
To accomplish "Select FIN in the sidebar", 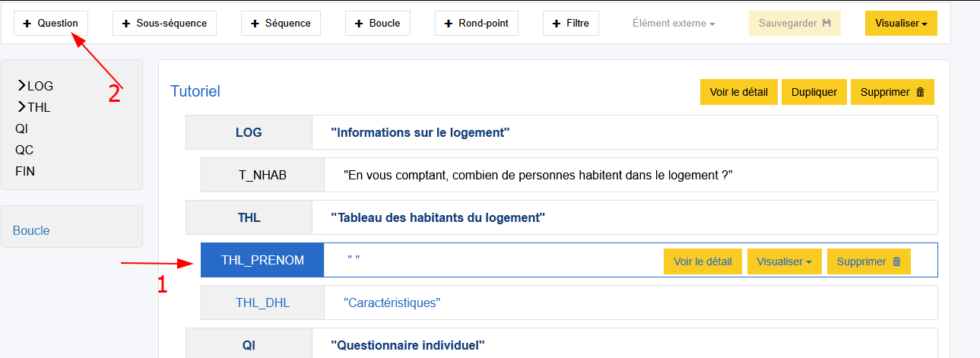I will point(25,171).
